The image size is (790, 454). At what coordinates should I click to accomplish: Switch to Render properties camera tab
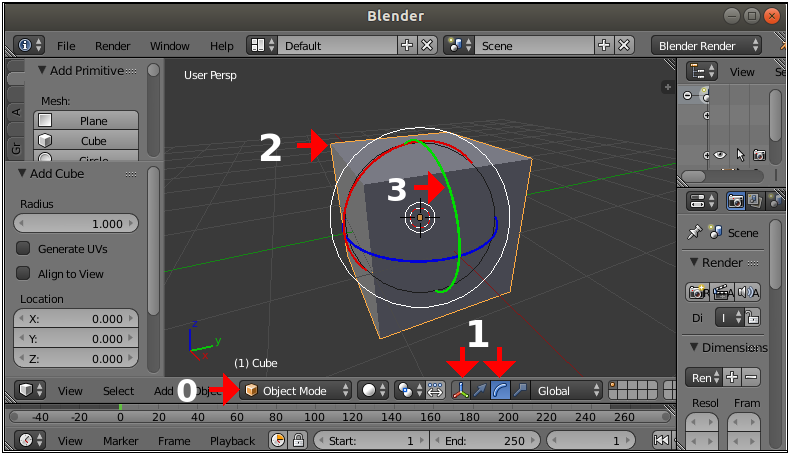[736, 202]
